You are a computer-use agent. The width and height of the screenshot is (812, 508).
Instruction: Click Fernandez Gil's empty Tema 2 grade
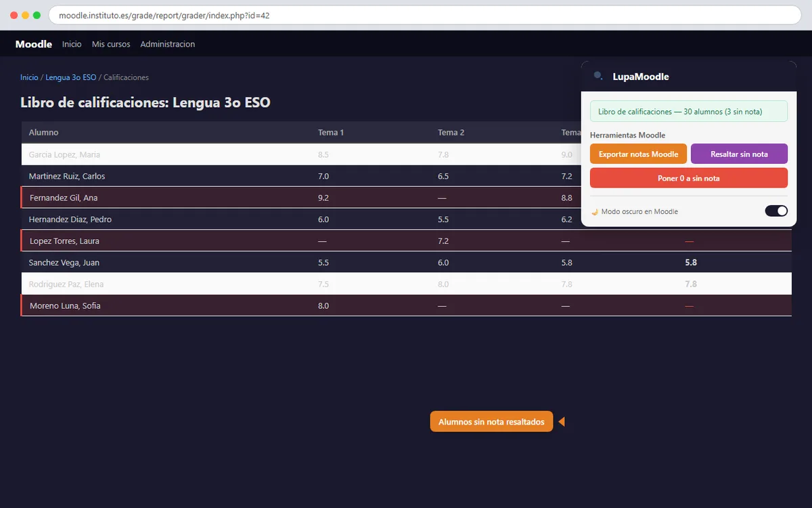tap(443, 198)
